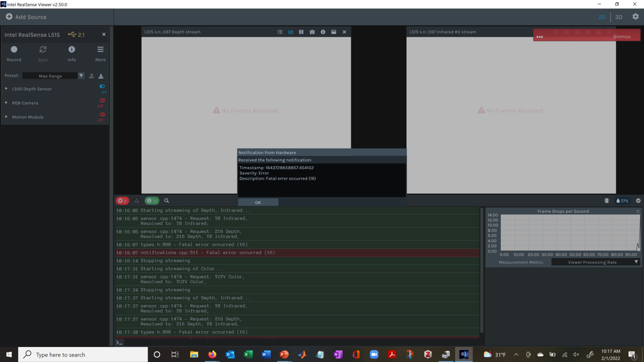Select the Record icon in the left panel
The width and height of the screenshot is (644, 362).
click(x=14, y=49)
